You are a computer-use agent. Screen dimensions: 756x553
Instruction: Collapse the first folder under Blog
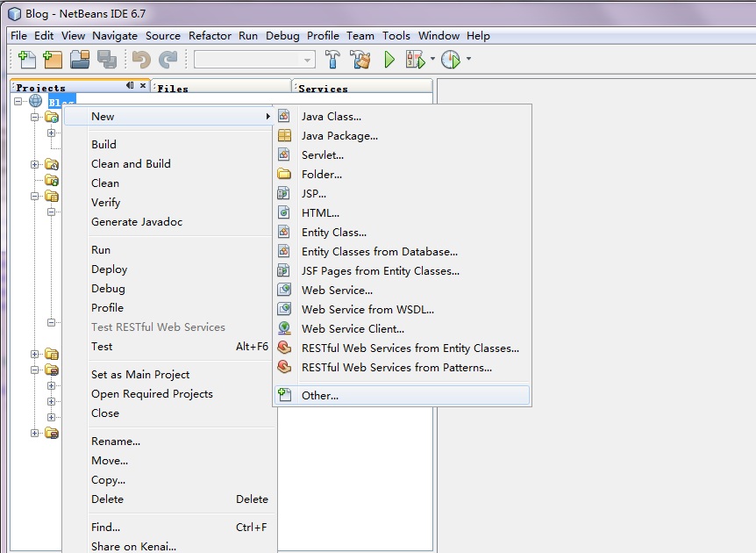[x=35, y=118]
